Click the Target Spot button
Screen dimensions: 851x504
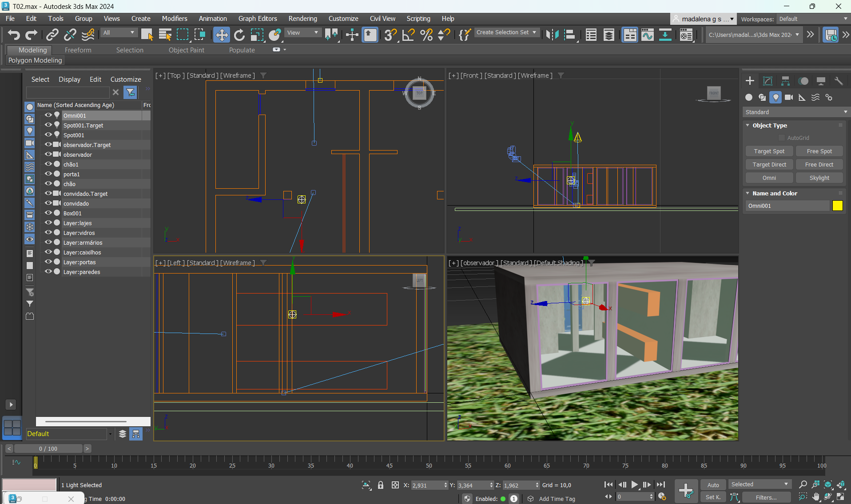769,151
